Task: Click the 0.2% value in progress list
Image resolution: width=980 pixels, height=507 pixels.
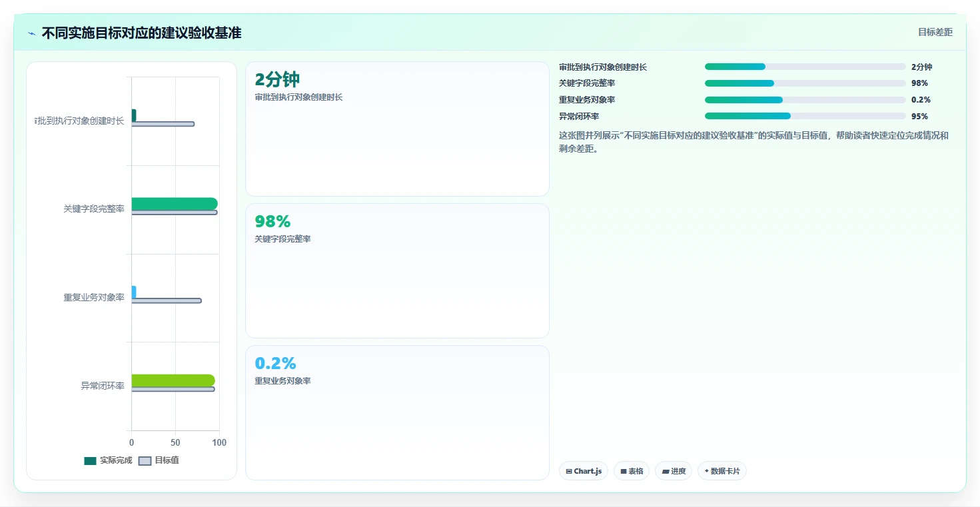Action: tap(921, 100)
